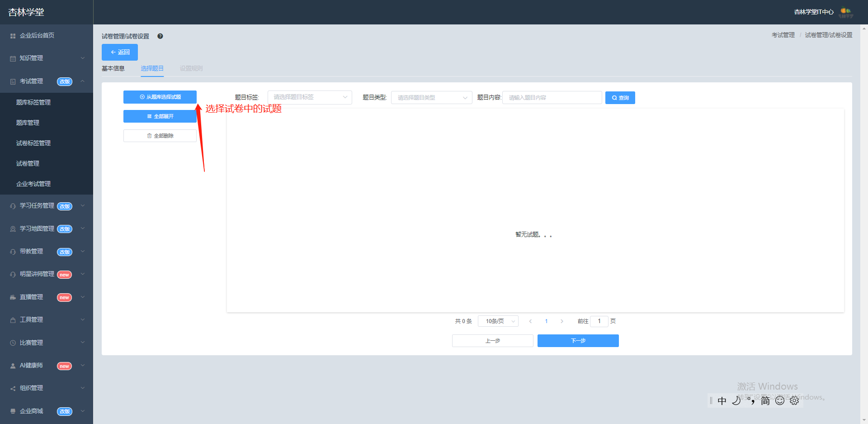868x424 pixels.
Task: Click the 查询 search button
Action: [620, 98]
